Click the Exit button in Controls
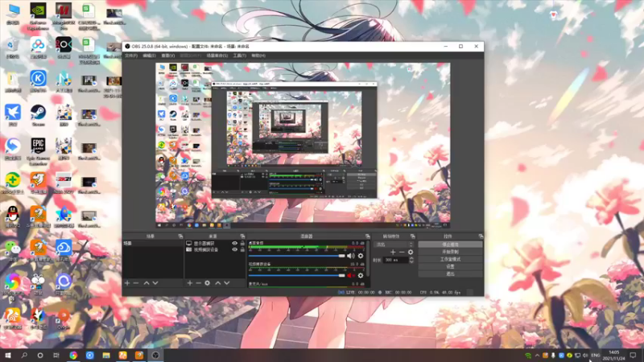This screenshot has height=362, width=644. (450, 274)
